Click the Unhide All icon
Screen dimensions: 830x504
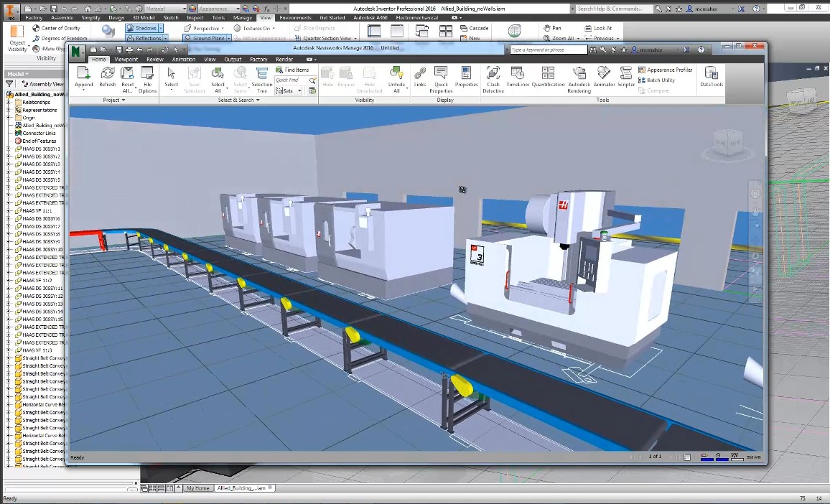click(x=396, y=80)
